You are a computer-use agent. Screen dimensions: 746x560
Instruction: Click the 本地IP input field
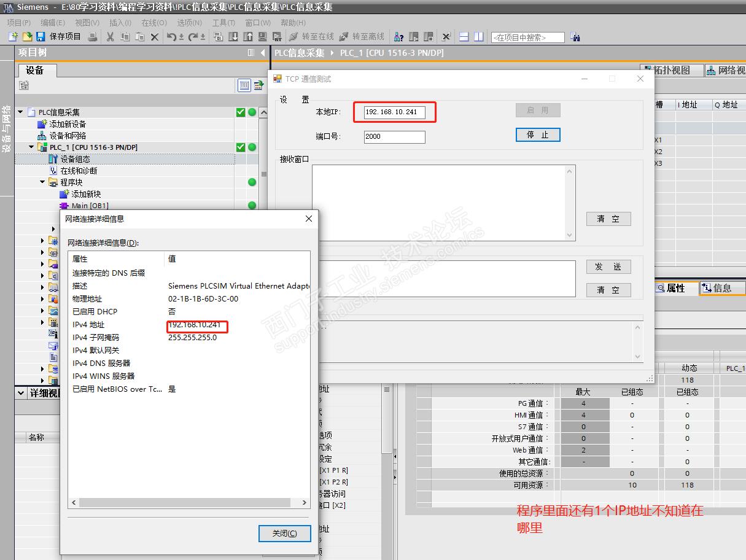pos(395,112)
